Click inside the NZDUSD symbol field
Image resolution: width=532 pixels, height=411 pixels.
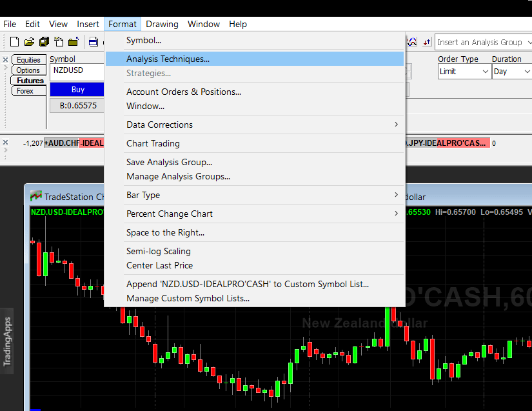tap(77, 72)
